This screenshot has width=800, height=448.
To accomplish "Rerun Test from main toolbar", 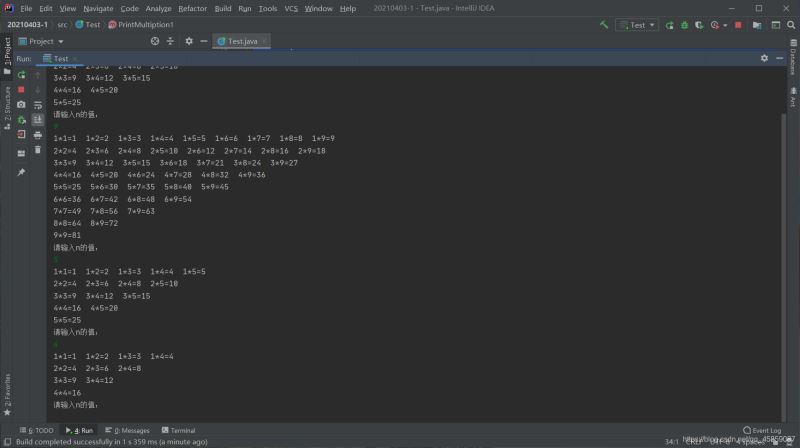I will pyautogui.click(x=669, y=25).
